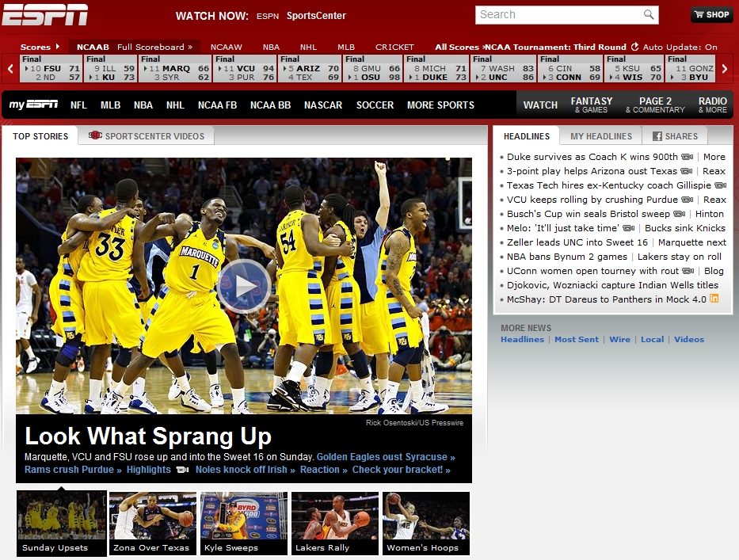
Task: Open the Shop cart button
Action: [712, 14]
